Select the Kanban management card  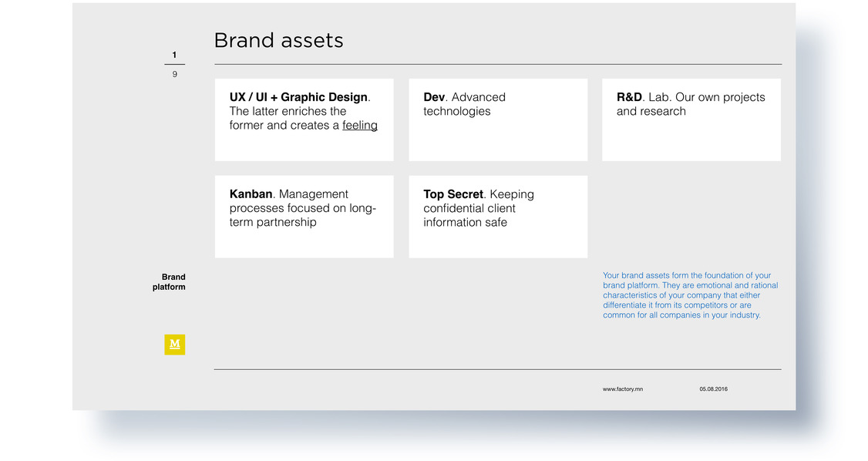pyautogui.click(x=304, y=217)
